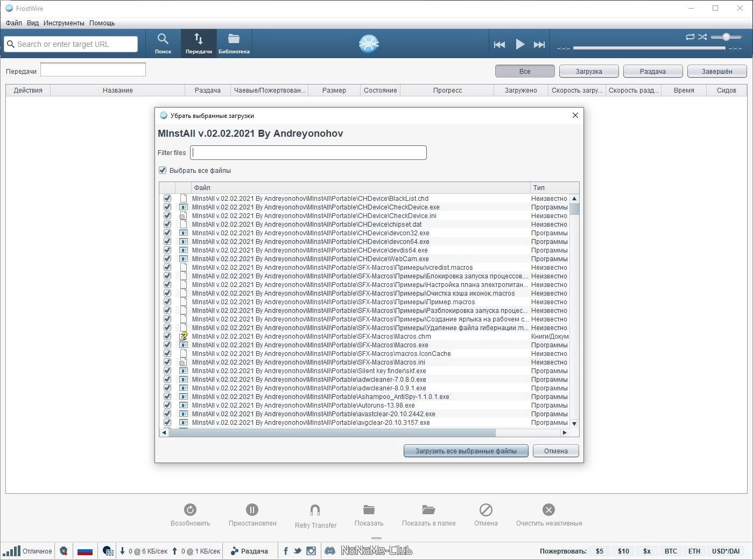Screen dimensions: 753x560
Task: Filter transfers with the Все button
Action: click(525, 71)
